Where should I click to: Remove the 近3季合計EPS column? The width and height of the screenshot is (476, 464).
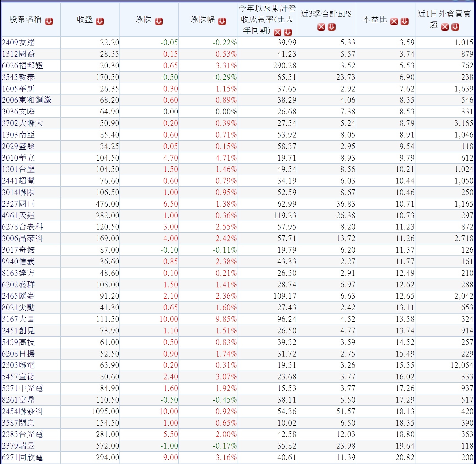pyautogui.click(x=321, y=27)
